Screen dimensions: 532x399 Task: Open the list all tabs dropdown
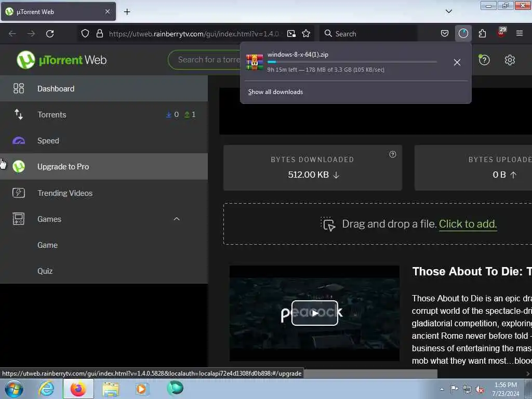tap(449, 11)
